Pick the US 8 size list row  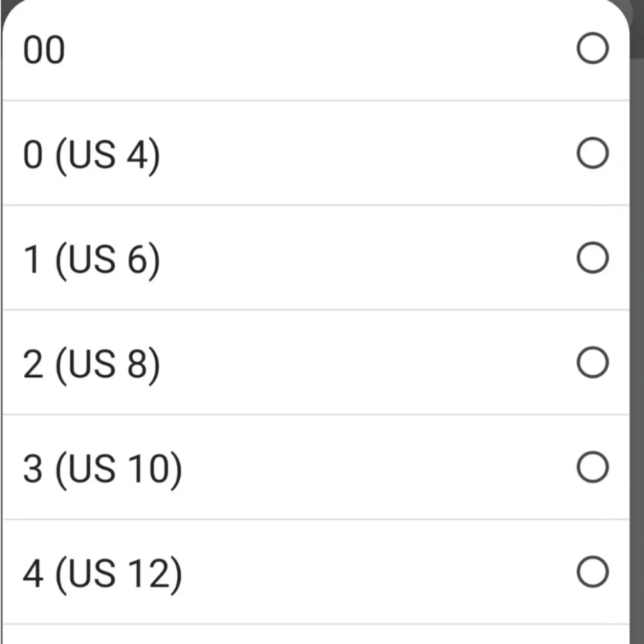pyautogui.click(x=316, y=362)
